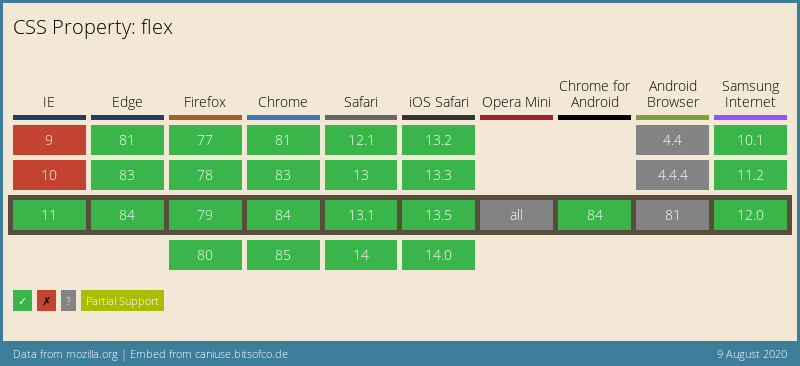Click the green checkmark legend icon

point(22,301)
